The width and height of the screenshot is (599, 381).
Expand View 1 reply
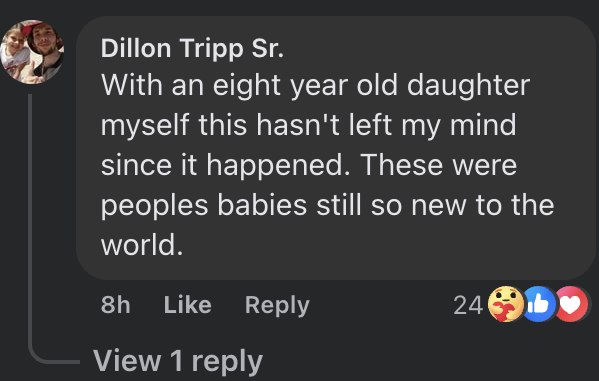coord(178,360)
